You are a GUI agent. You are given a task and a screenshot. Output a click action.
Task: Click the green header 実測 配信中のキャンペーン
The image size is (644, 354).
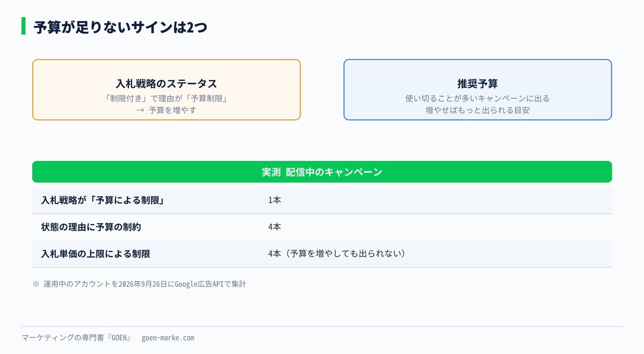pos(322,172)
